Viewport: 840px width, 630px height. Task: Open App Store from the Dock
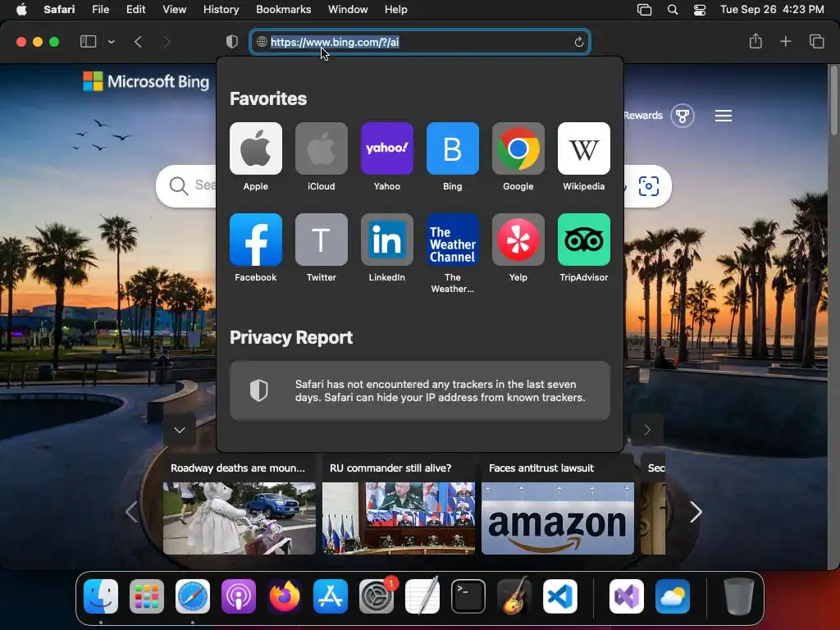coord(330,596)
